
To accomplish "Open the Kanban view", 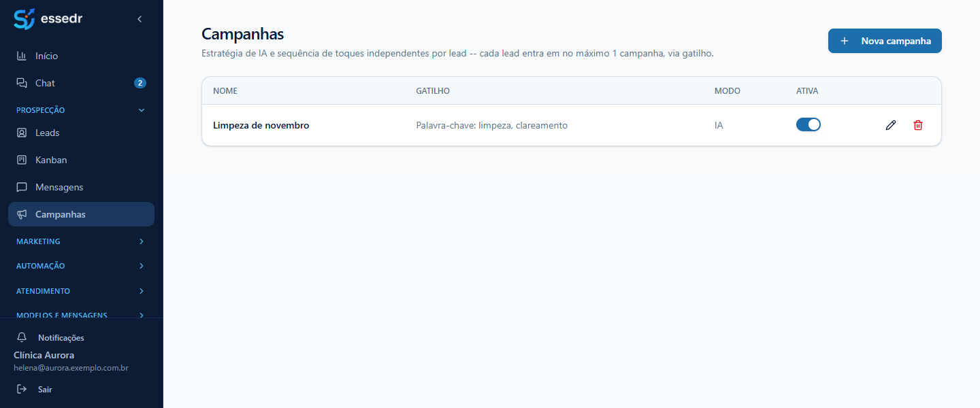I will pyautogui.click(x=82, y=160).
